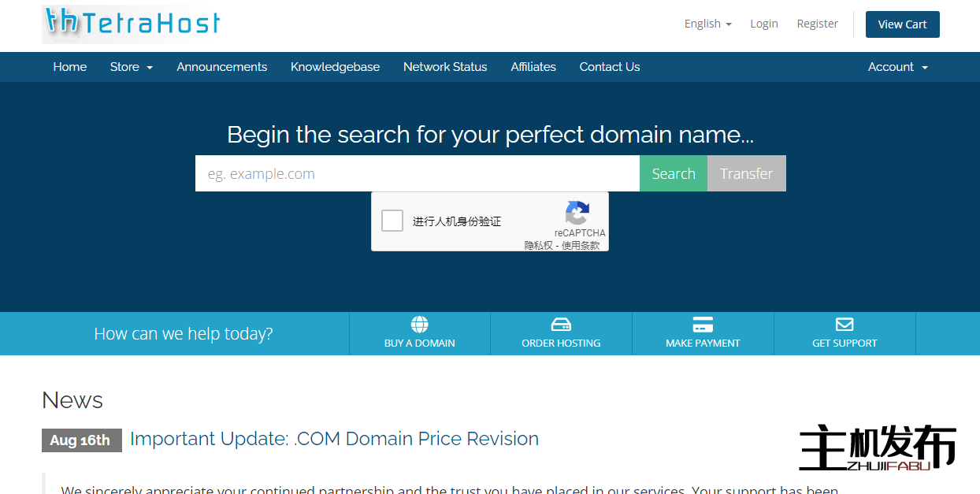Click the Buy a Domain globe icon
This screenshot has width=980, height=494.
[419, 325]
